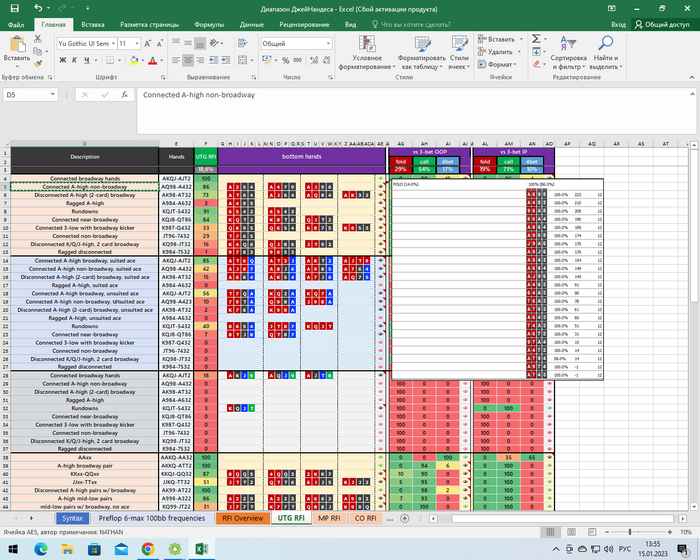Open the borders dropdown arrow
The image size is (700, 560).
pos(119,60)
